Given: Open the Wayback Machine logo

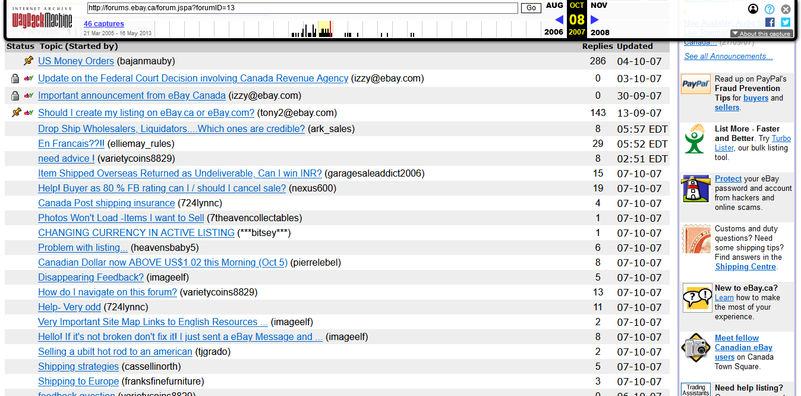Looking at the screenshot, I should click(42, 18).
